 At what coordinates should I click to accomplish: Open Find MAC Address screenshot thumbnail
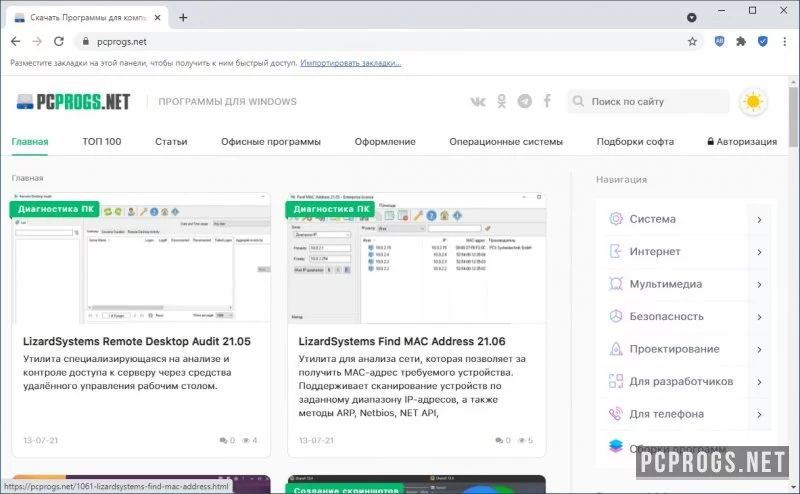tap(417, 258)
